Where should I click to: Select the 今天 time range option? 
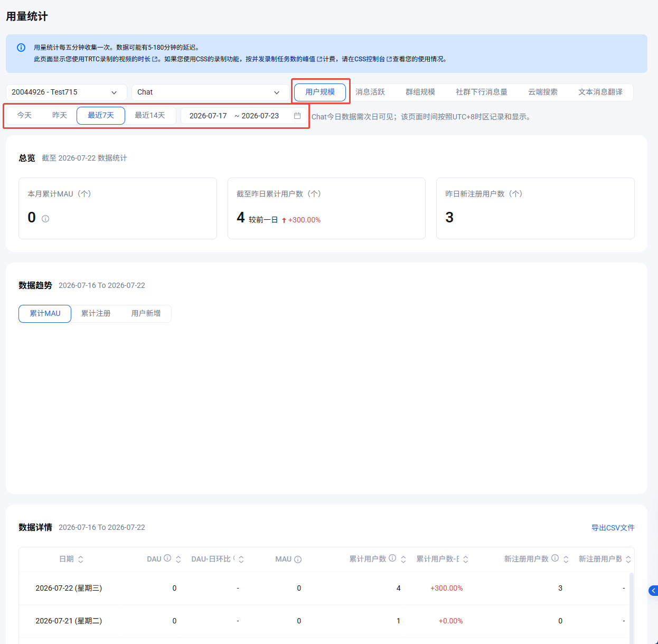tap(24, 115)
